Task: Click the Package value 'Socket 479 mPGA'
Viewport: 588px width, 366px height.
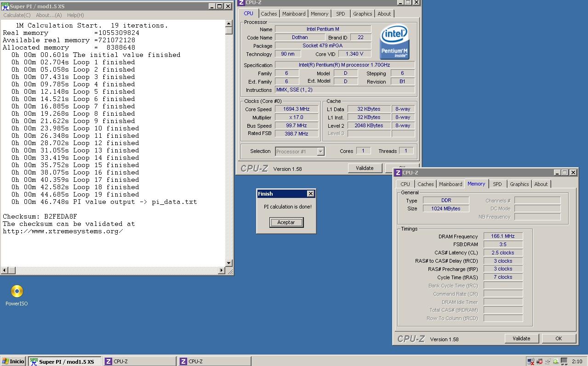Action: point(323,46)
